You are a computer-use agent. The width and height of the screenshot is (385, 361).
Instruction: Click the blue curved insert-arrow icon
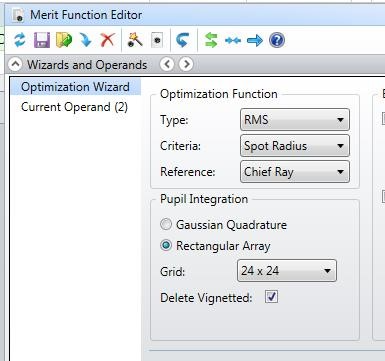tap(86, 40)
